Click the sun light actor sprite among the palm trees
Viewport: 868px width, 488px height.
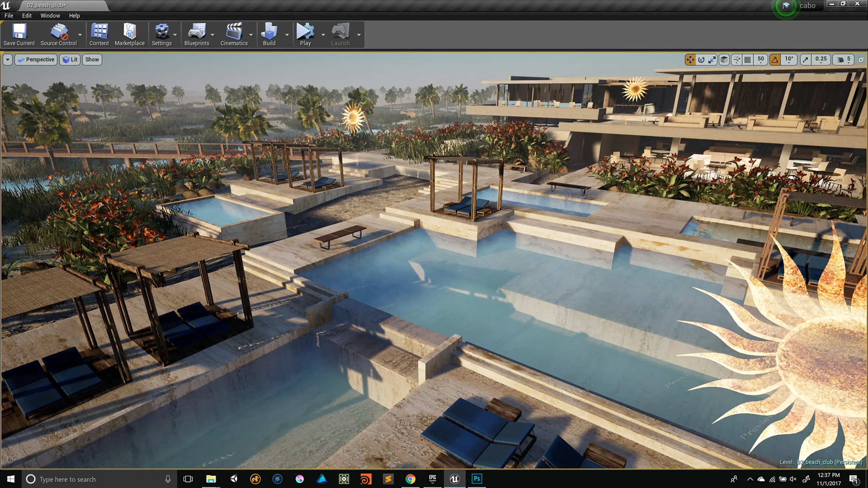coord(353,117)
